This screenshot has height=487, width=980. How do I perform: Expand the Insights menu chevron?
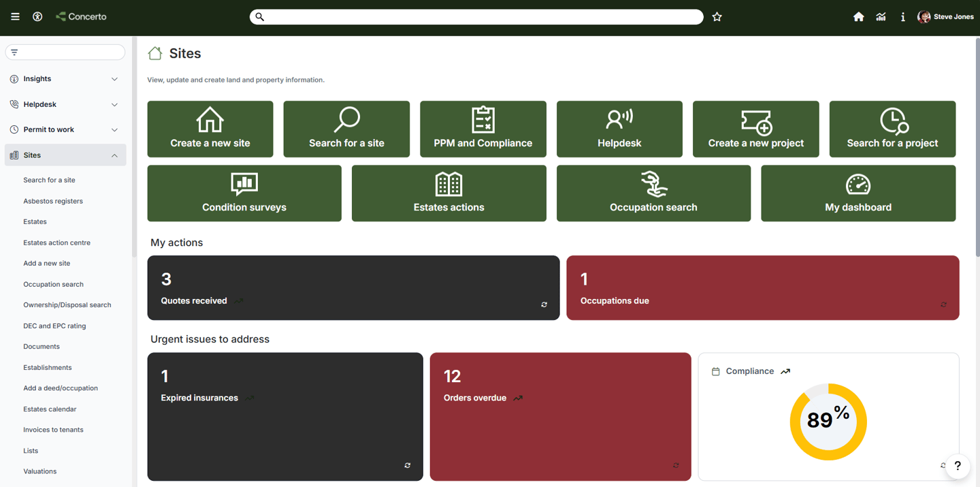(114, 79)
